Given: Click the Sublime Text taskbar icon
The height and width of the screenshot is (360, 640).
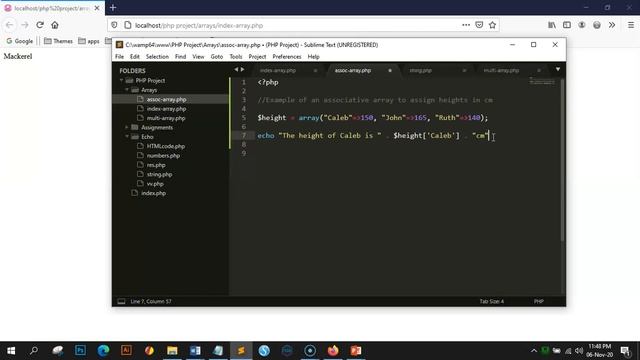Looking at the screenshot, I should click(x=241, y=351).
